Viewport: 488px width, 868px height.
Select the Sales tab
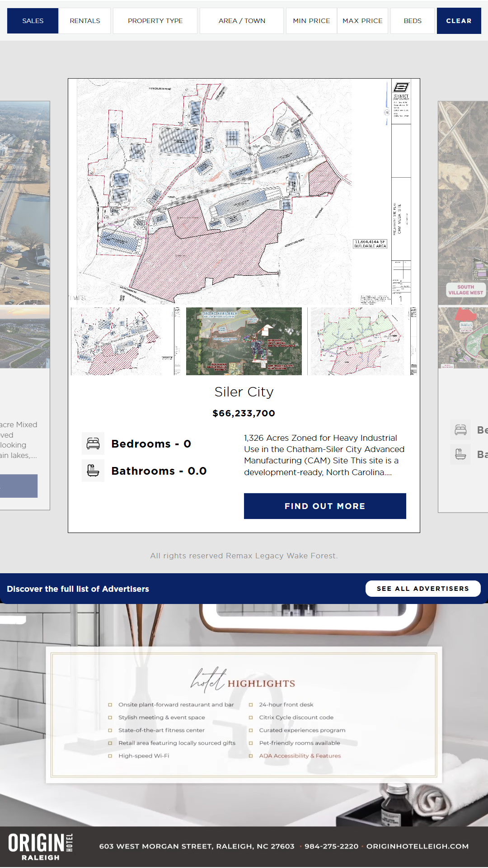33,21
